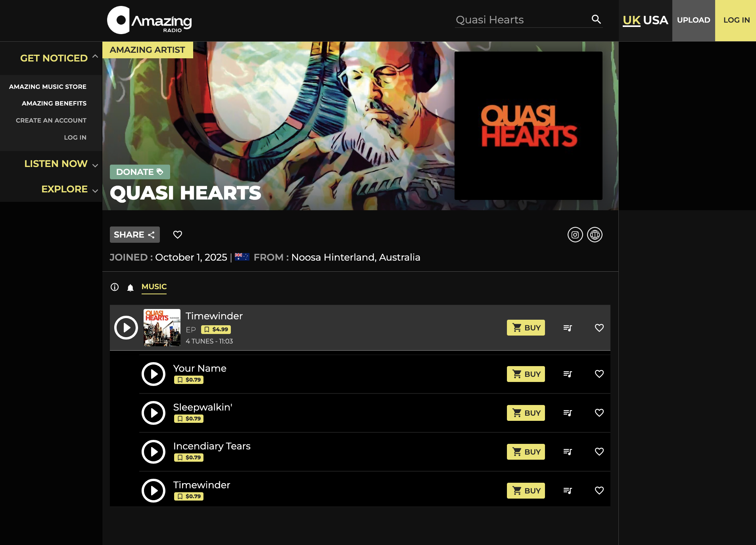Open the artist's Instagram icon link
The height and width of the screenshot is (545, 756).
click(x=575, y=235)
